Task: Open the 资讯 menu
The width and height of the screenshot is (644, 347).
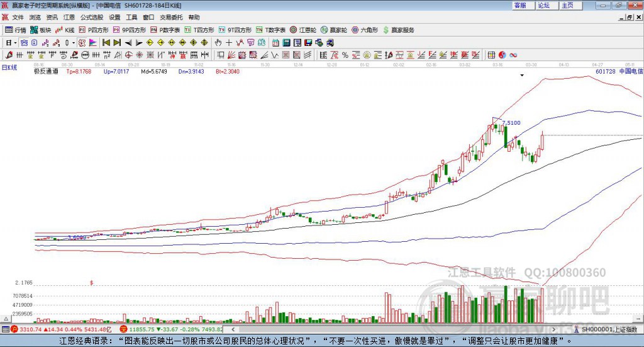Action: [x=52, y=17]
